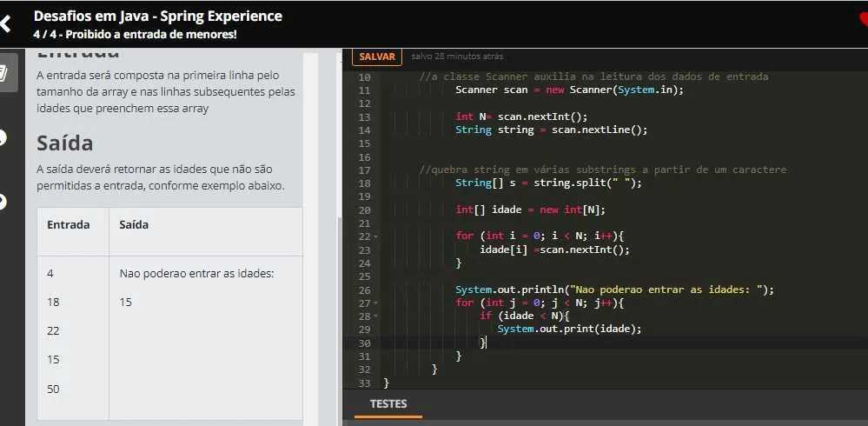Click line number 12 in the gutter
Screen dimensions: 868x426
click(x=364, y=103)
